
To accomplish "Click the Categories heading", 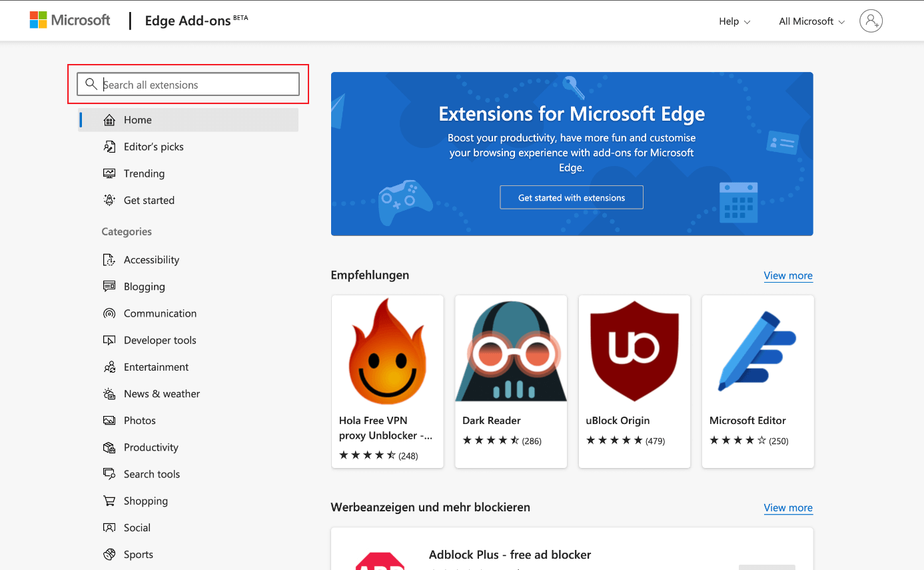I will pos(127,232).
